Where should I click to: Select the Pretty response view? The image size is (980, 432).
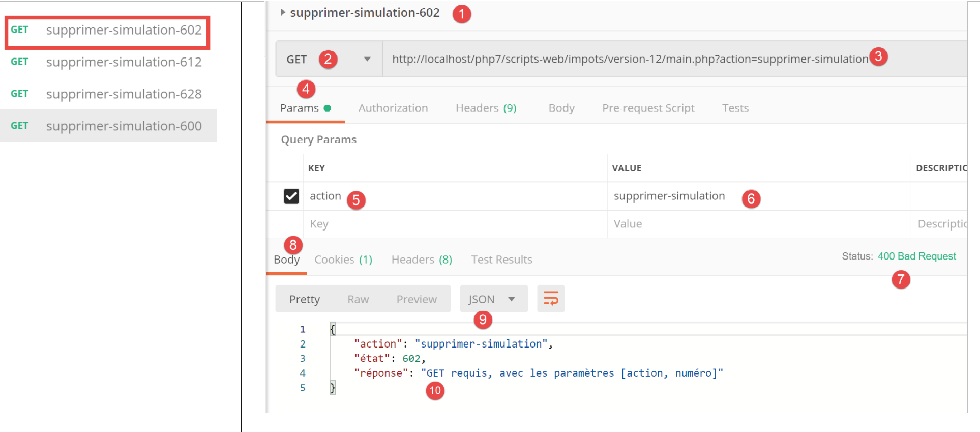304,299
